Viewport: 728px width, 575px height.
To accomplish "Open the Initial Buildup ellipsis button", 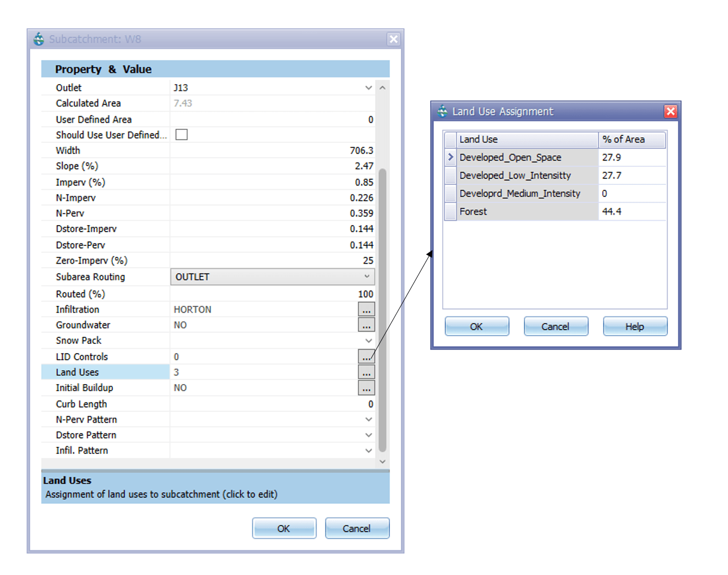I will [x=366, y=388].
